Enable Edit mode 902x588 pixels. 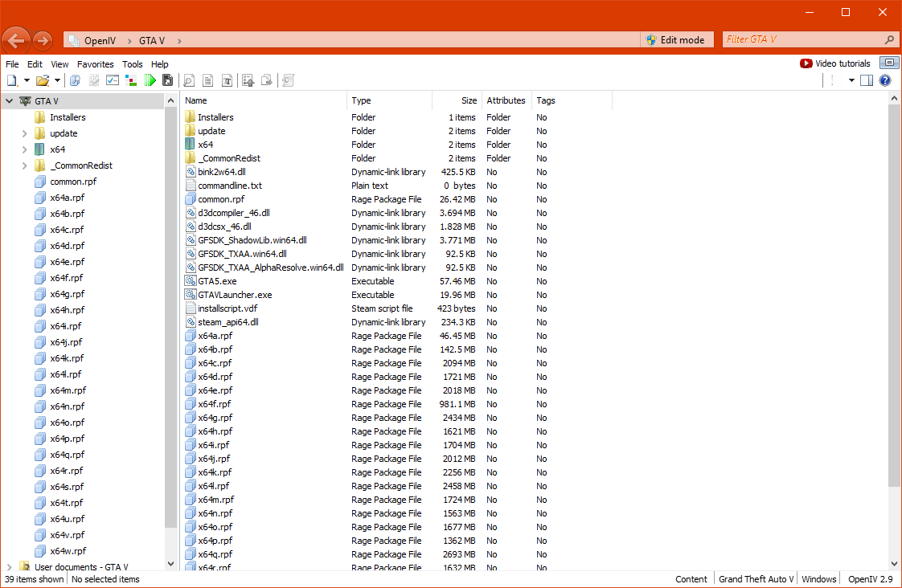[x=675, y=39]
